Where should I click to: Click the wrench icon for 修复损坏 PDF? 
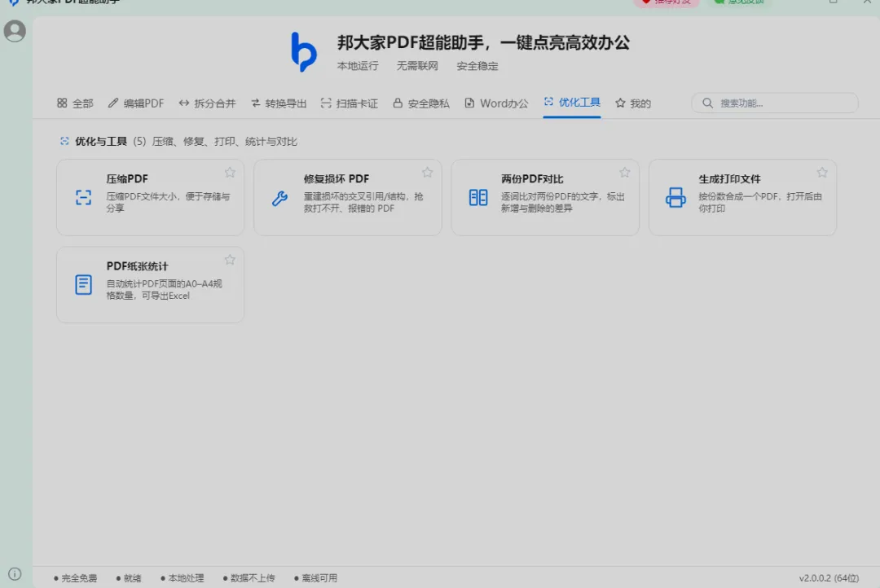(280, 198)
